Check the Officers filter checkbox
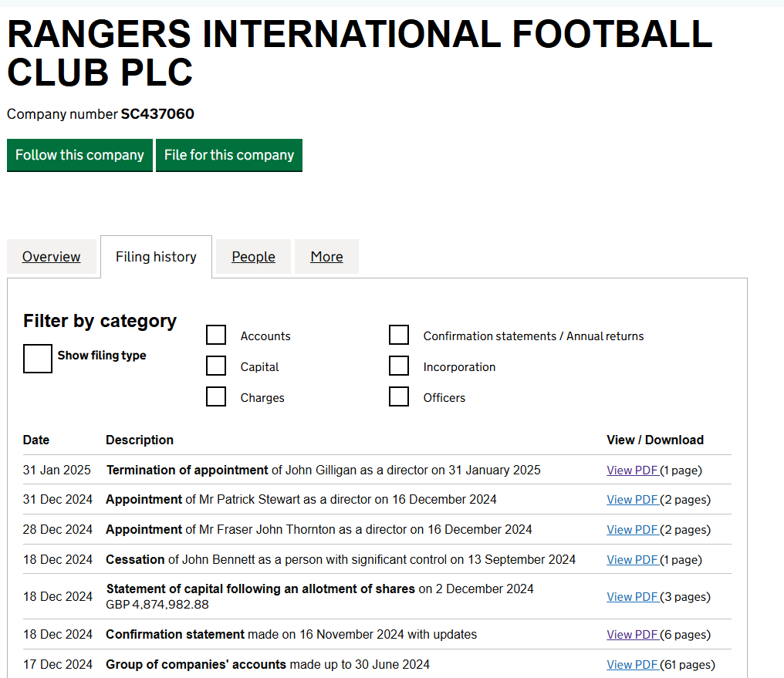Screen dimensions: 784x678 [x=399, y=396]
